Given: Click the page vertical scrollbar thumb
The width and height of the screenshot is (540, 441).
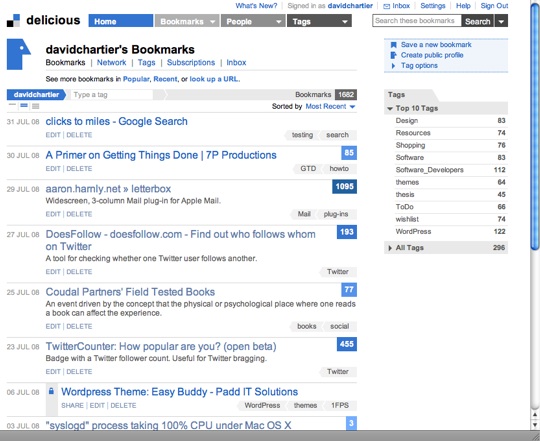Looking at the screenshot, I should [534, 126].
